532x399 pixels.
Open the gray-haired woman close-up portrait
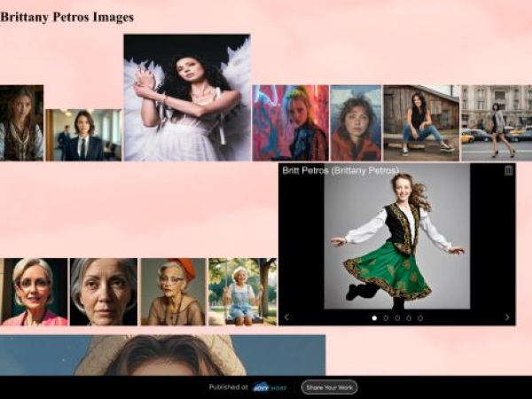pos(104,292)
